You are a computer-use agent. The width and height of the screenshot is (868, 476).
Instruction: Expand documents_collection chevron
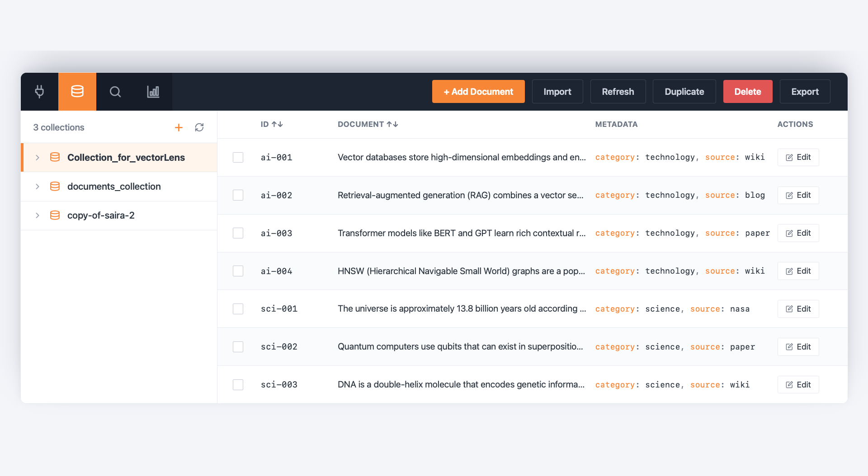[x=38, y=187]
